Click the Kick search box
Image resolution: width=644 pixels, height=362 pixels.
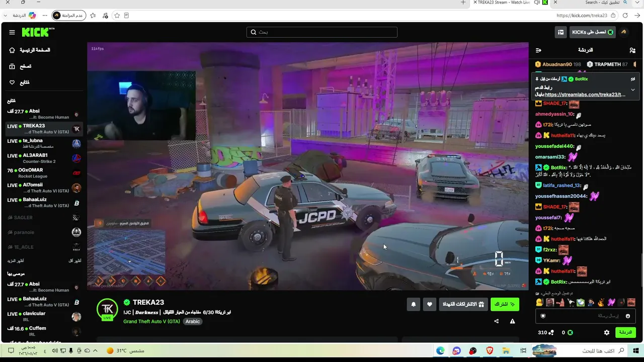(x=322, y=32)
